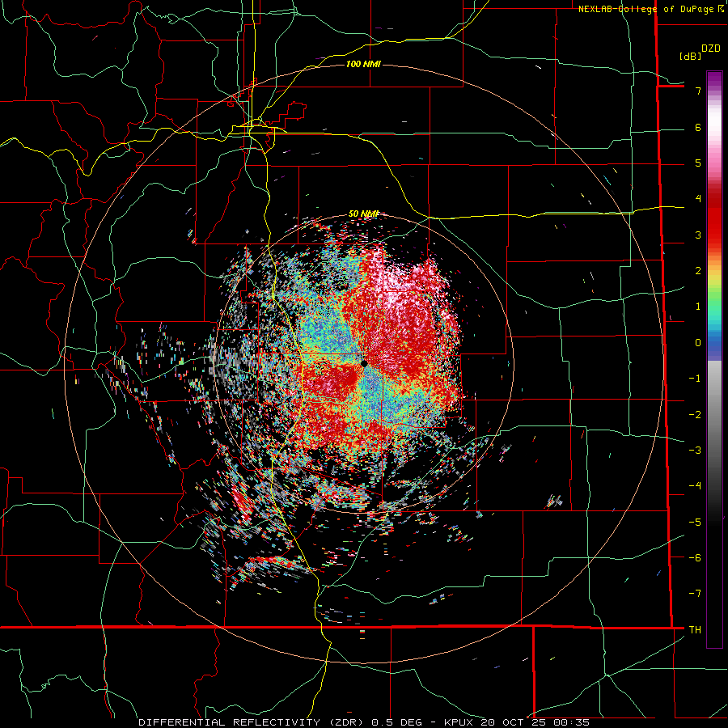Click the 100 NMI range ring label
This screenshot has width=728, height=728.
pos(363,64)
